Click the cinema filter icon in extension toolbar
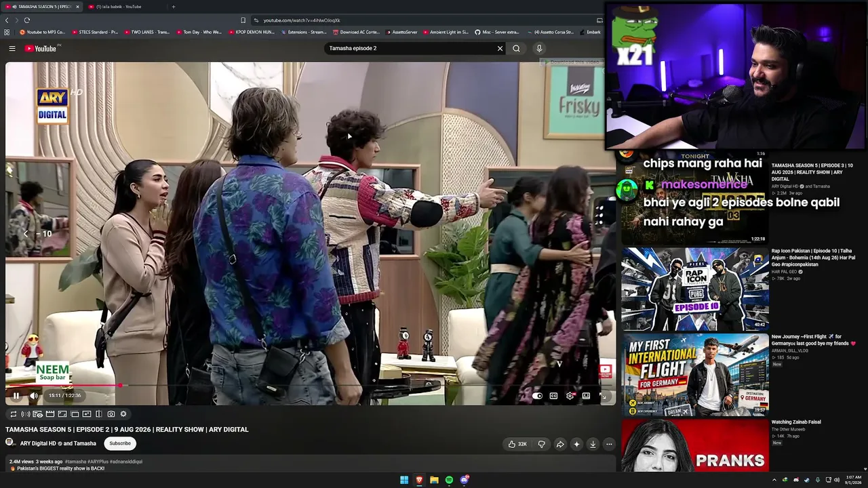 click(37, 414)
